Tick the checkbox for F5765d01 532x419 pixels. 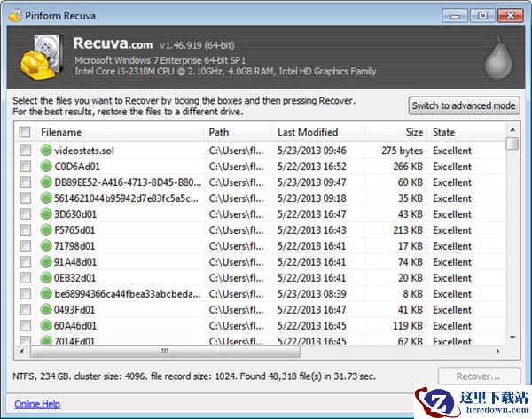point(26,229)
